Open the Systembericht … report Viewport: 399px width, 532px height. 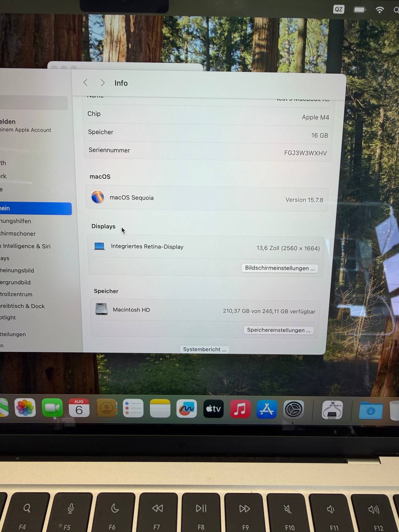click(x=204, y=349)
